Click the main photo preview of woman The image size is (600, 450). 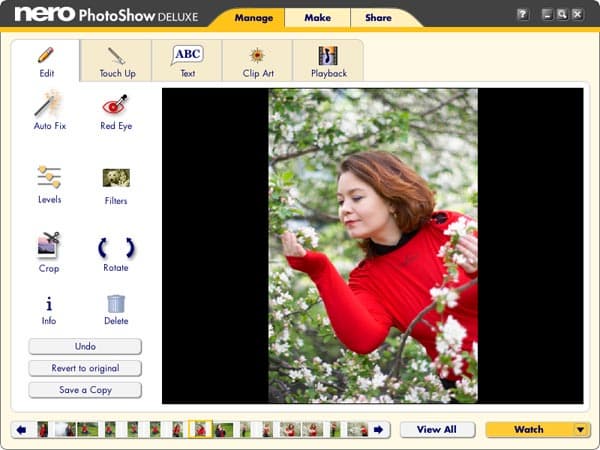tap(373, 246)
